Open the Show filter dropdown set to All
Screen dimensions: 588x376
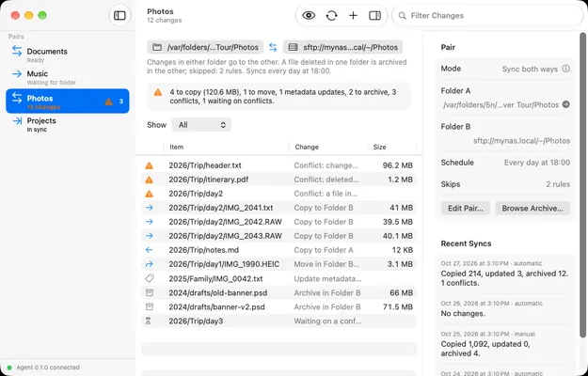[201, 125]
